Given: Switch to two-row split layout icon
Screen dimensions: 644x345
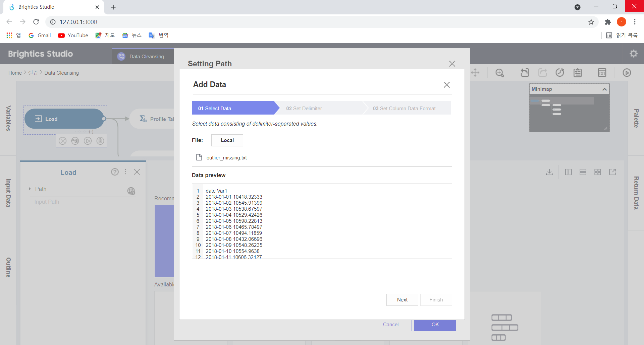Looking at the screenshot, I should (x=583, y=172).
